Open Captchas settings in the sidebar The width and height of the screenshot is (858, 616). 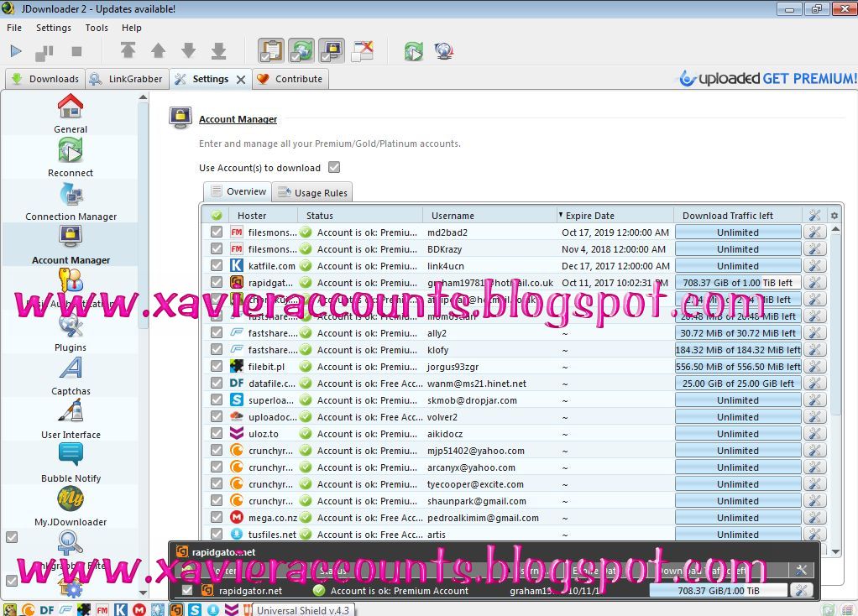pos(71,376)
